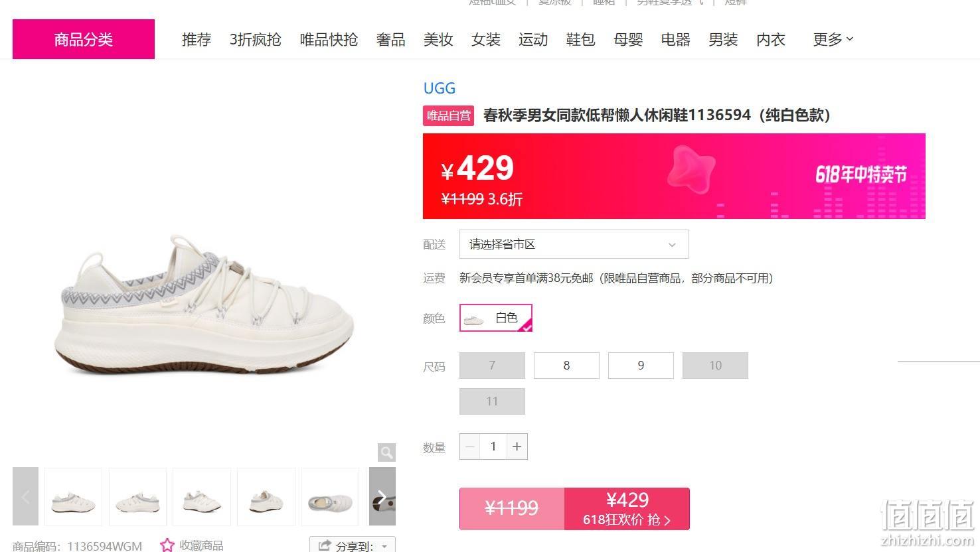
Task: Go to the 美妆 category tab
Action: 438,40
